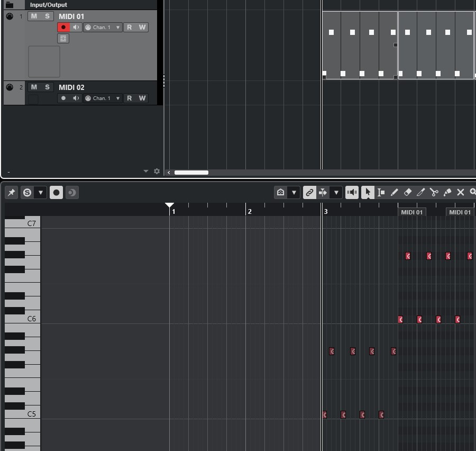Select the MIDI 02 track name
Image resolution: width=476 pixels, height=451 pixels.
pos(71,87)
